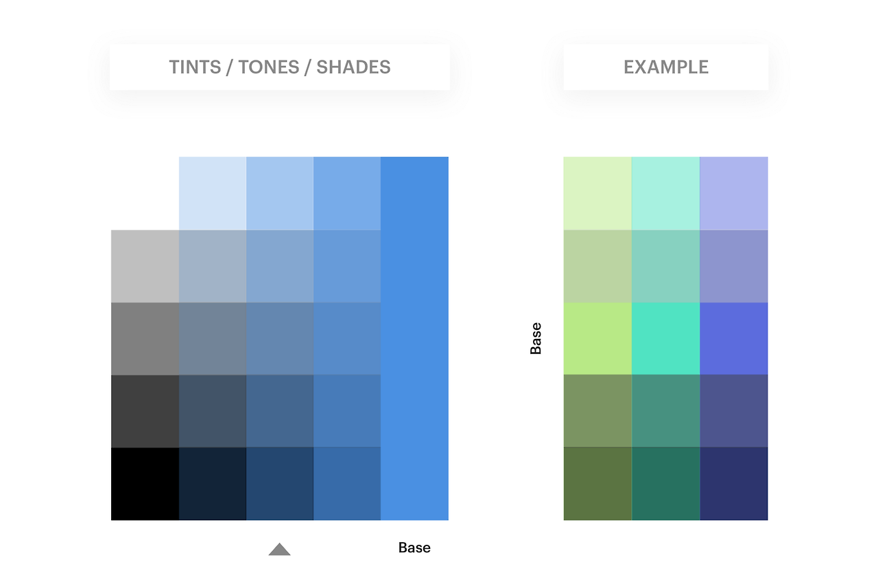Click the Base label under blue column
The height and width of the screenshot is (588, 878).
pos(414,548)
